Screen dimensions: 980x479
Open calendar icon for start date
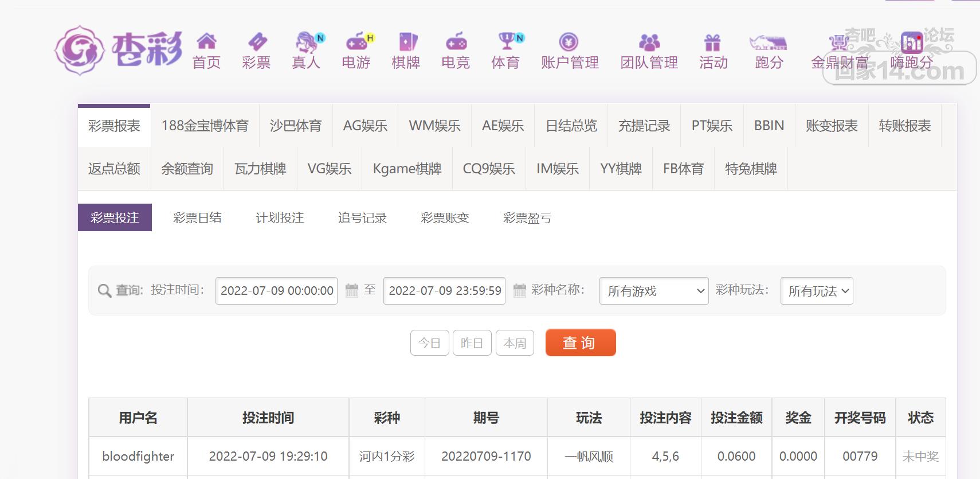coord(352,290)
